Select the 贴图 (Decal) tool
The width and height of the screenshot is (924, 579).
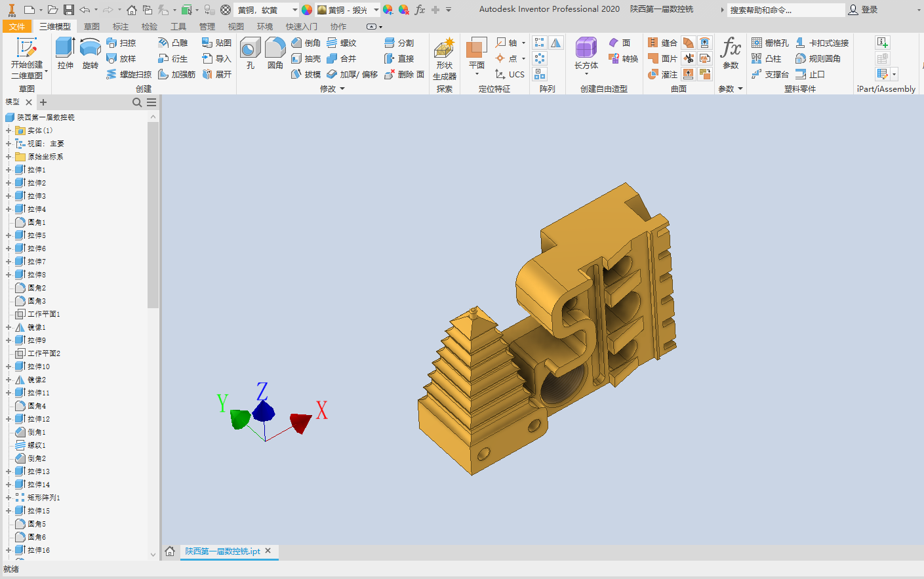pyautogui.click(x=216, y=43)
